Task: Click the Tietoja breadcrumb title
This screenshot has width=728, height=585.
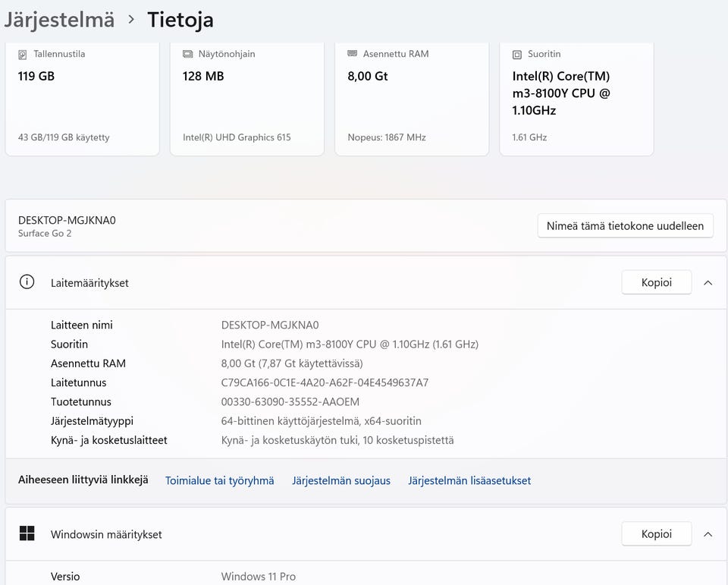Action: (180, 20)
